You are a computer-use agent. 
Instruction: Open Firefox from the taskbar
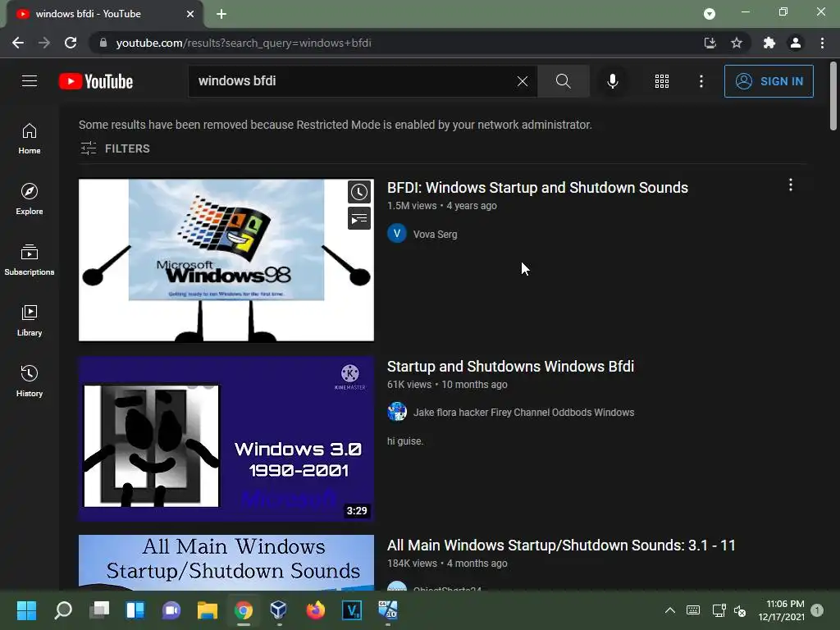[x=316, y=609]
